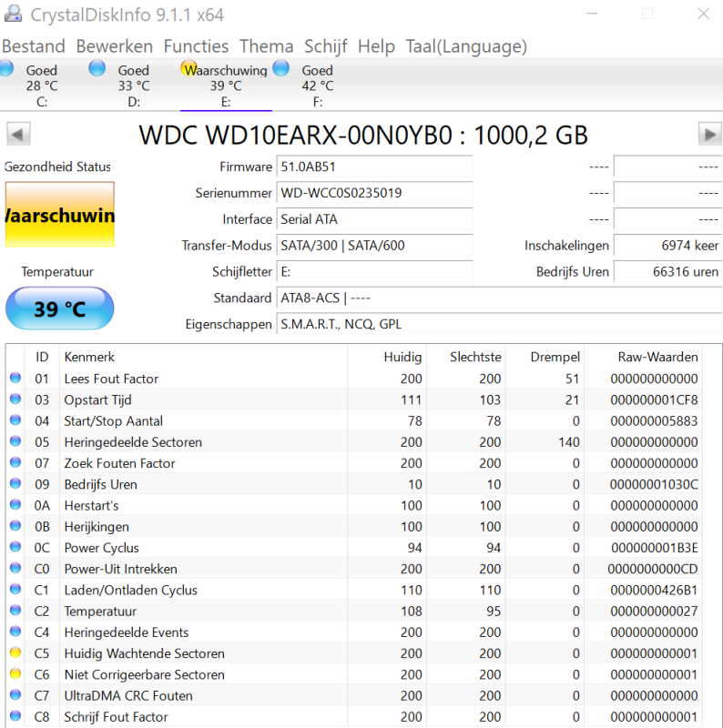This screenshot has width=723, height=728.
Task: Open the Schijf menu
Action: [325, 46]
